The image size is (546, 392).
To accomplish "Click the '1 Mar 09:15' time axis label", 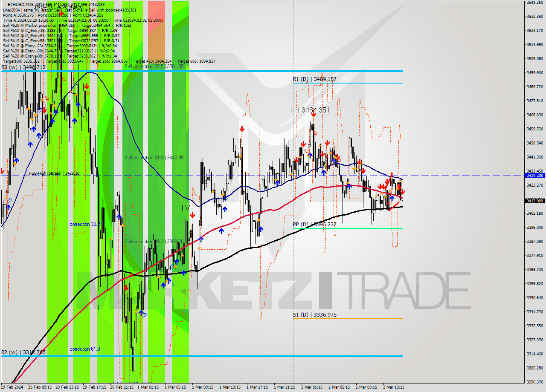I will click(x=203, y=387).
